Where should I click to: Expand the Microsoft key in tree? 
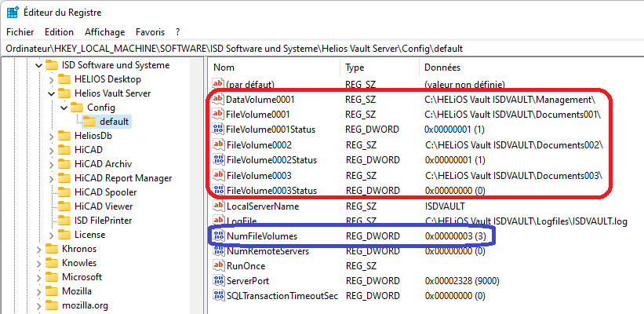[x=38, y=277]
